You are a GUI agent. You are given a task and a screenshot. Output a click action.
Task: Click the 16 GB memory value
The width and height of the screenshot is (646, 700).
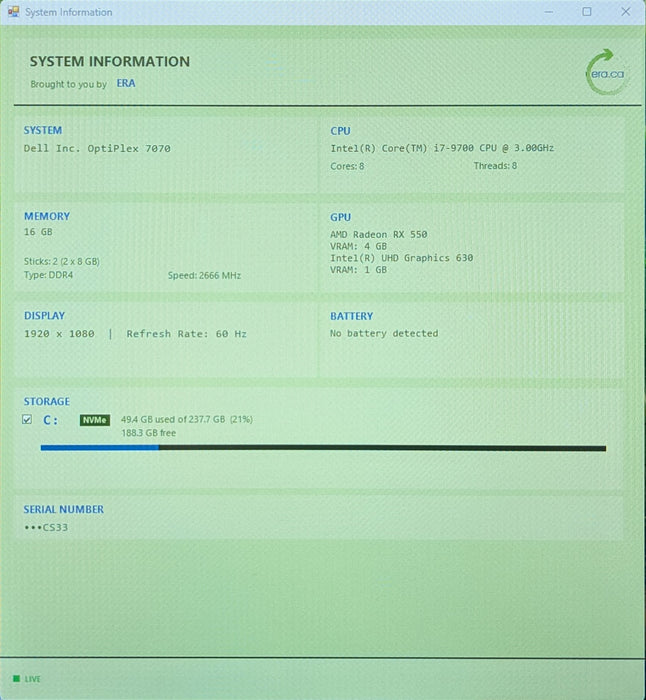tap(38, 232)
